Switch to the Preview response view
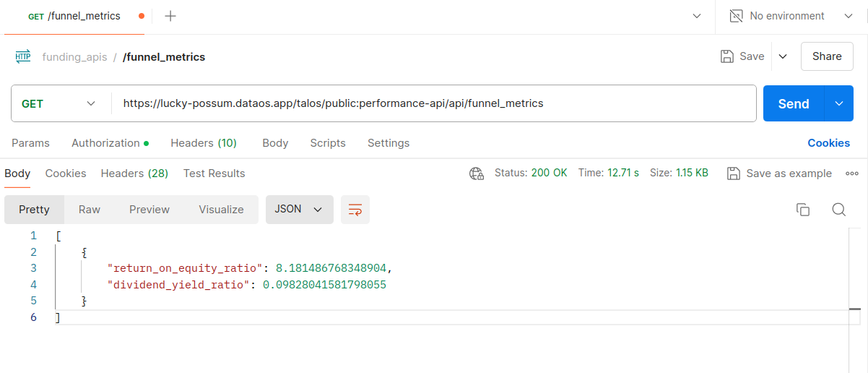The width and height of the screenshot is (868, 373). point(149,210)
